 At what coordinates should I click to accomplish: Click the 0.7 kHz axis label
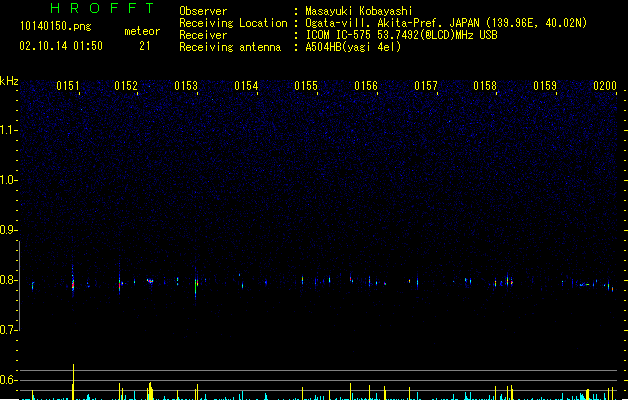[x=8, y=330]
